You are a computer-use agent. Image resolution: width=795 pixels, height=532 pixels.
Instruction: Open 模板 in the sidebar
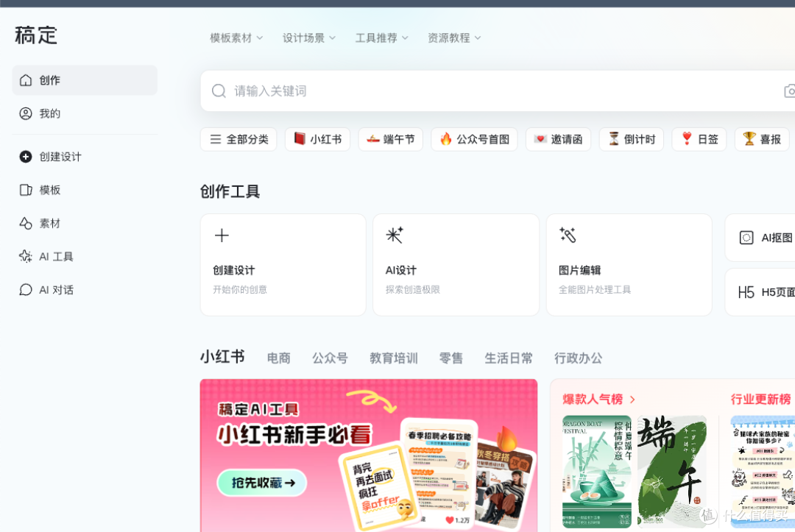tap(85, 190)
